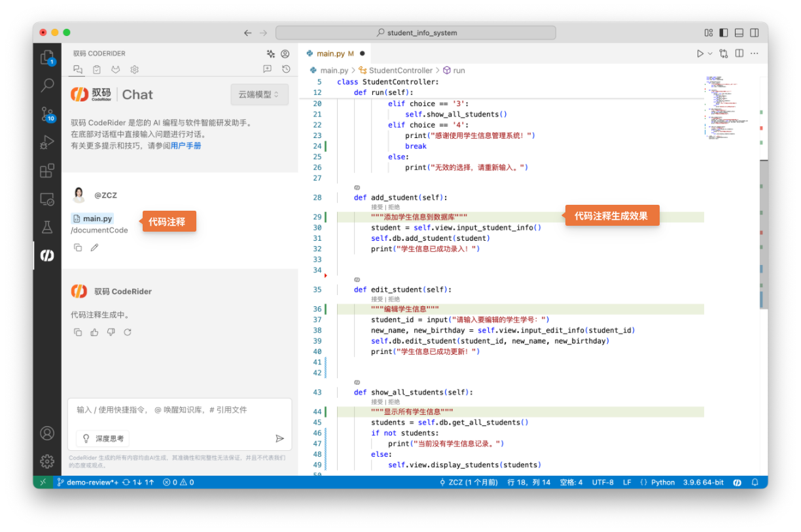Toggle the primary side bar

click(724, 33)
